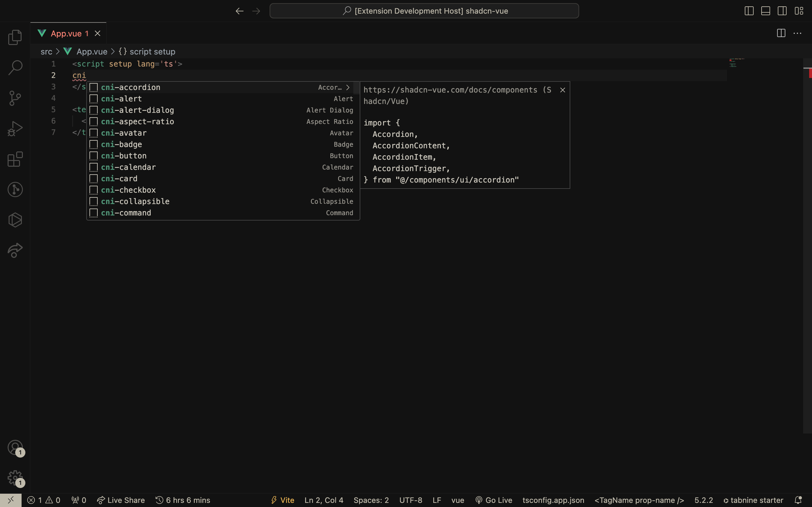This screenshot has width=812, height=507.
Task: Toggle Secondary Side Bar layout button
Action: point(782,11)
